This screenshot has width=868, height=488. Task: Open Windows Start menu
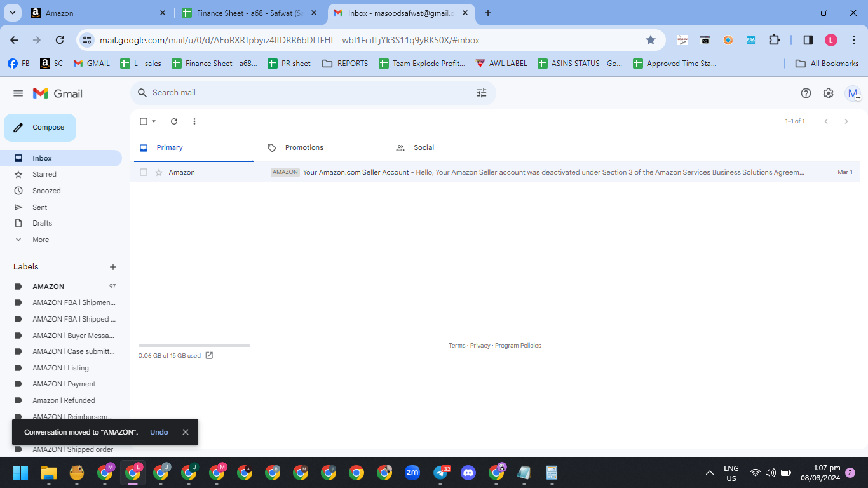point(21,473)
